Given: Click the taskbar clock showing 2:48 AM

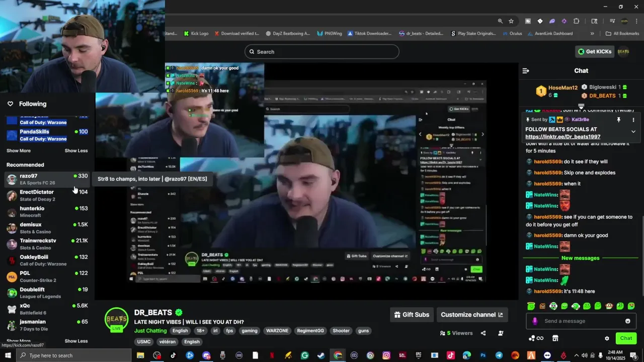Looking at the screenshot, I should click(616, 355).
